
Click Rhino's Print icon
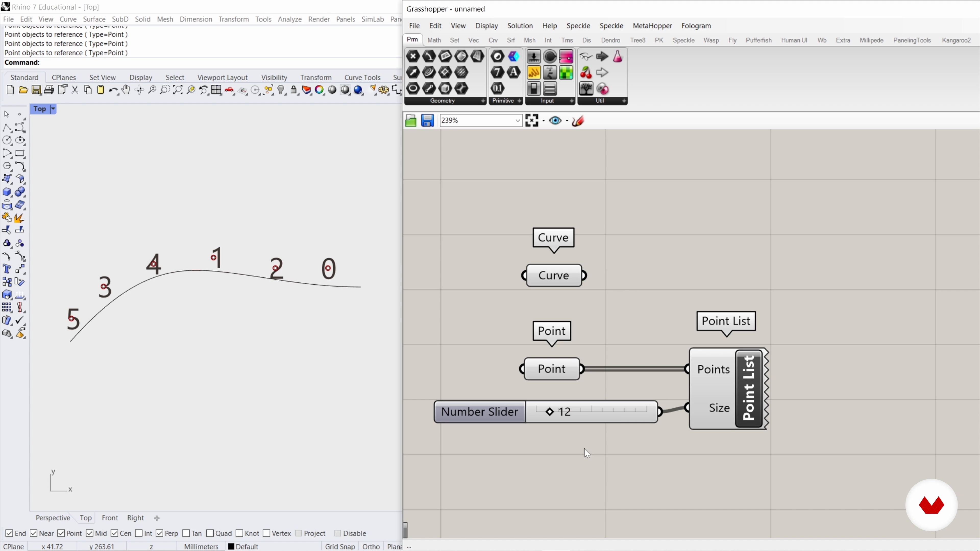49,90
